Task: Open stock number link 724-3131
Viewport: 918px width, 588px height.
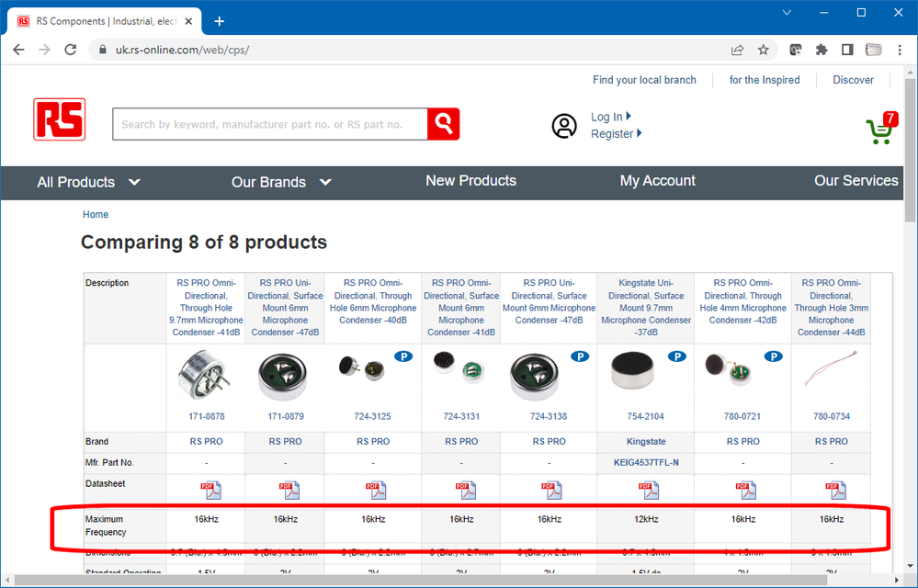Action: [461, 416]
